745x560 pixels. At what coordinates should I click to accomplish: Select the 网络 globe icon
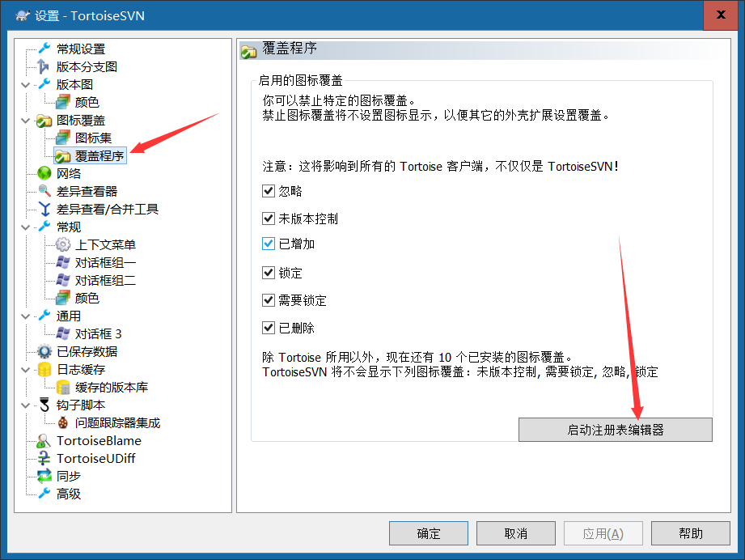tap(44, 173)
